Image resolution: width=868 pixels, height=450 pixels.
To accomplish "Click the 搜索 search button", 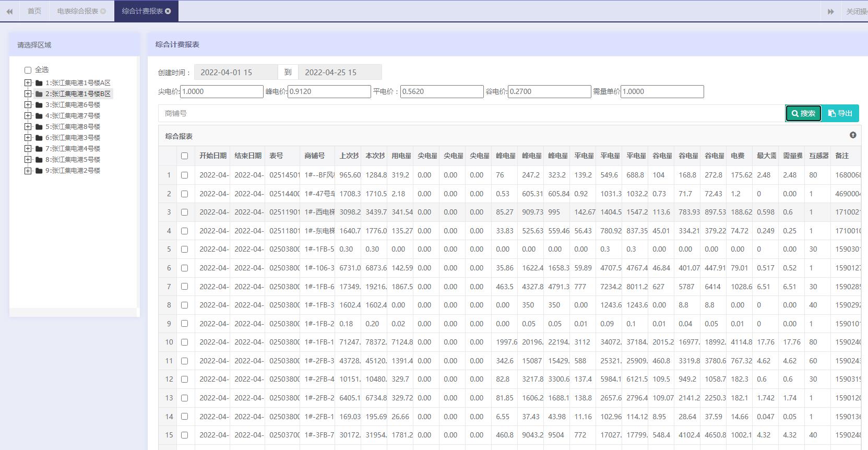I will click(x=803, y=113).
